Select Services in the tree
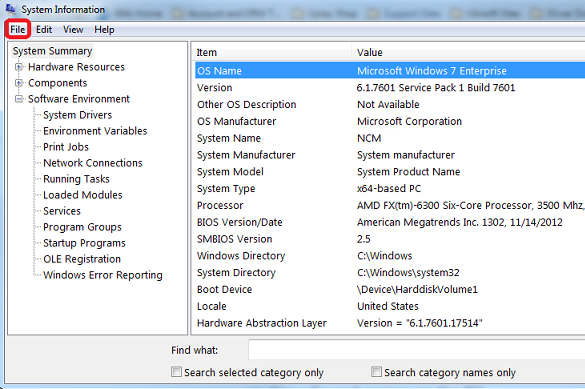 (x=62, y=211)
